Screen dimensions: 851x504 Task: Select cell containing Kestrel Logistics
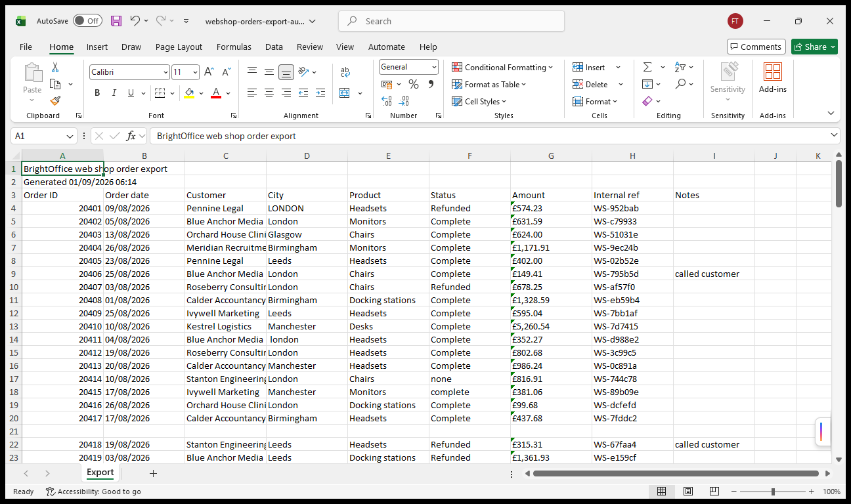(225, 326)
